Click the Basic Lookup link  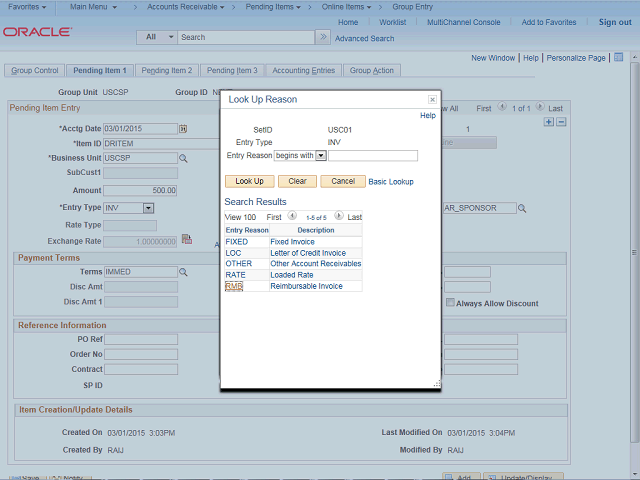click(x=391, y=182)
